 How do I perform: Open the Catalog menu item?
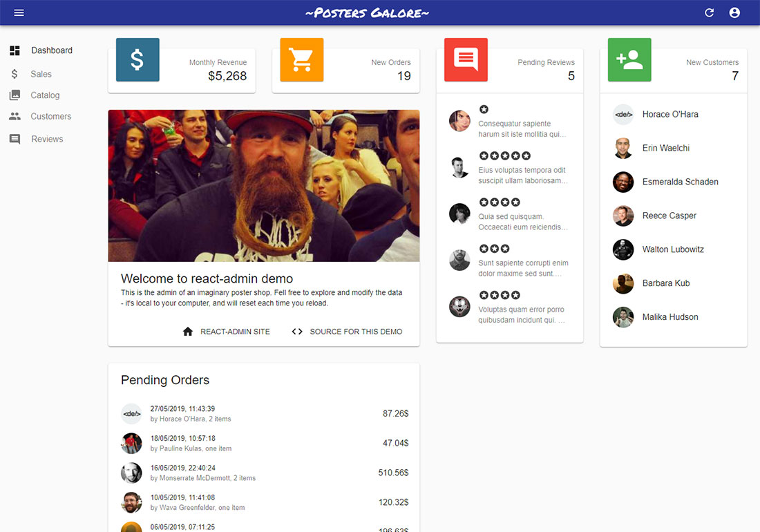(45, 95)
